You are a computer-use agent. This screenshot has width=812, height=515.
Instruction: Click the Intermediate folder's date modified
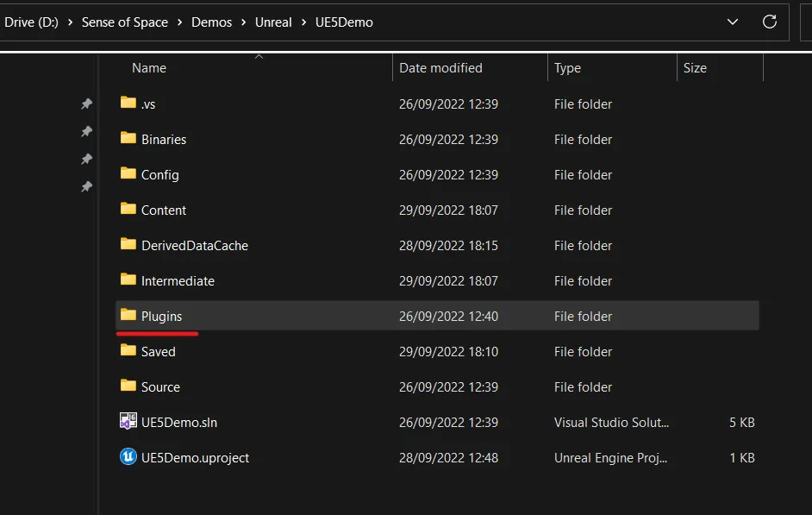click(x=448, y=281)
